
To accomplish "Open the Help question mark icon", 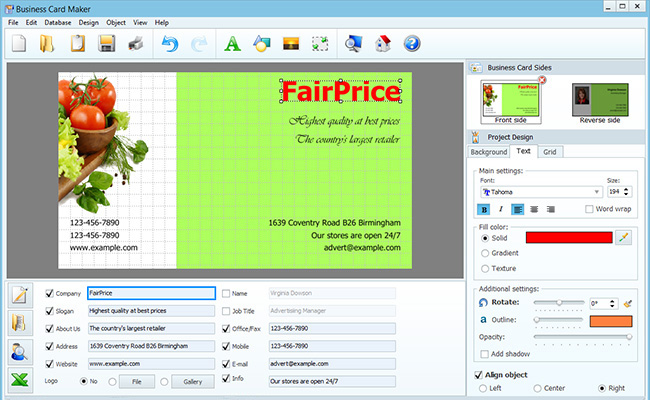I will click(412, 43).
